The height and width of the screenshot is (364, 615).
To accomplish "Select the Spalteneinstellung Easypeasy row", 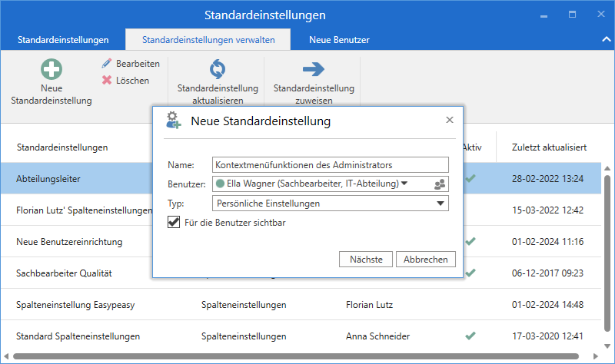I will pos(75,305).
